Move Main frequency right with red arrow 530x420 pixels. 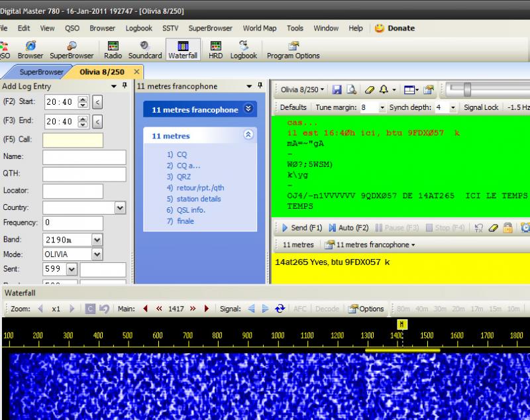tap(207, 309)
